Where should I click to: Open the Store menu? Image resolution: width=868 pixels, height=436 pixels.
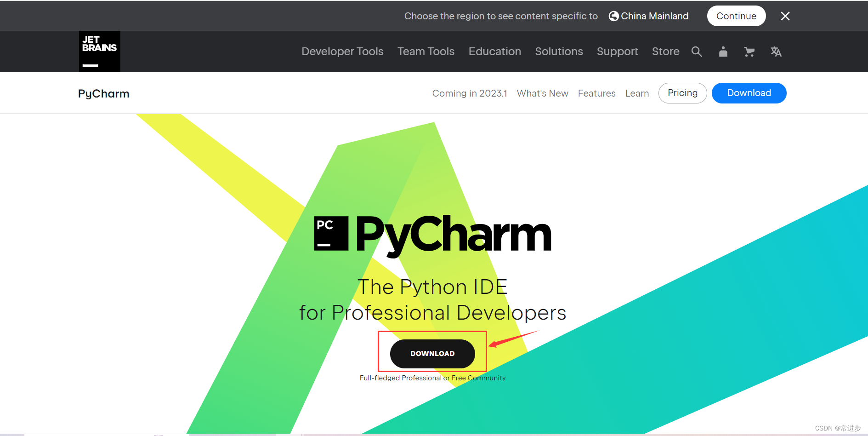point(665,52)
